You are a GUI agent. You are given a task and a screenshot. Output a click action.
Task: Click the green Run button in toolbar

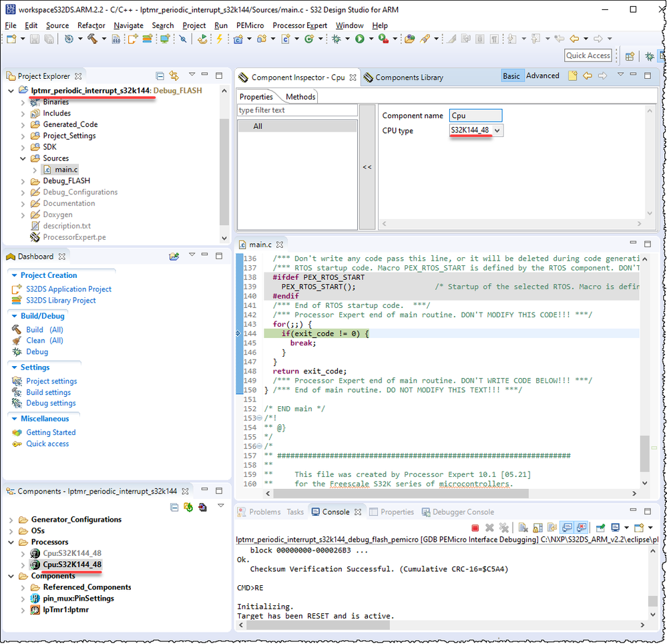pos(360,39)
